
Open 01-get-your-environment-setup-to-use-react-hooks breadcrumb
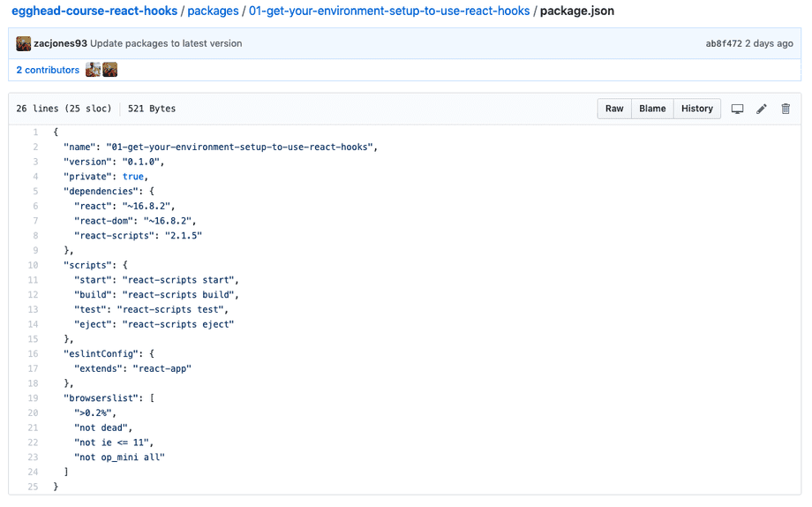(389, 11)
